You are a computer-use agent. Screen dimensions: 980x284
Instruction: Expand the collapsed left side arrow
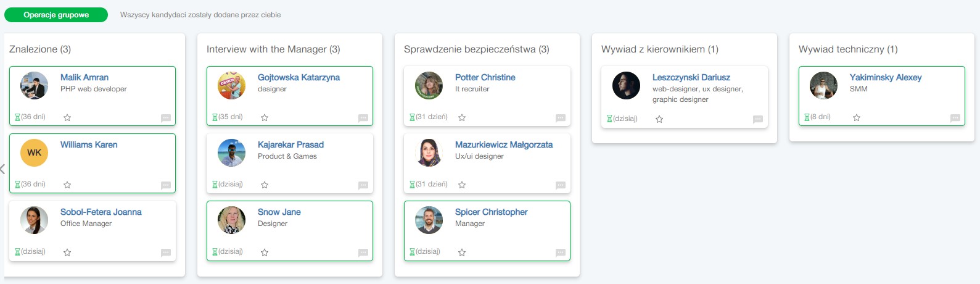coord(2,169)
